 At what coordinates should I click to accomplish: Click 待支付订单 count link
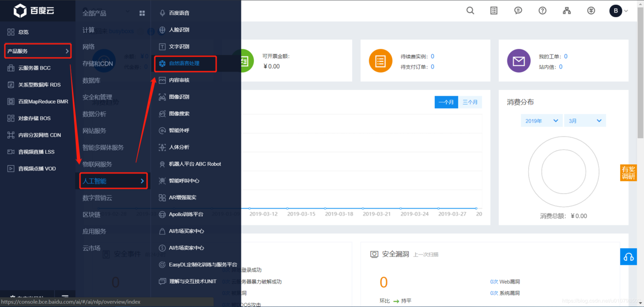[433, 66]
